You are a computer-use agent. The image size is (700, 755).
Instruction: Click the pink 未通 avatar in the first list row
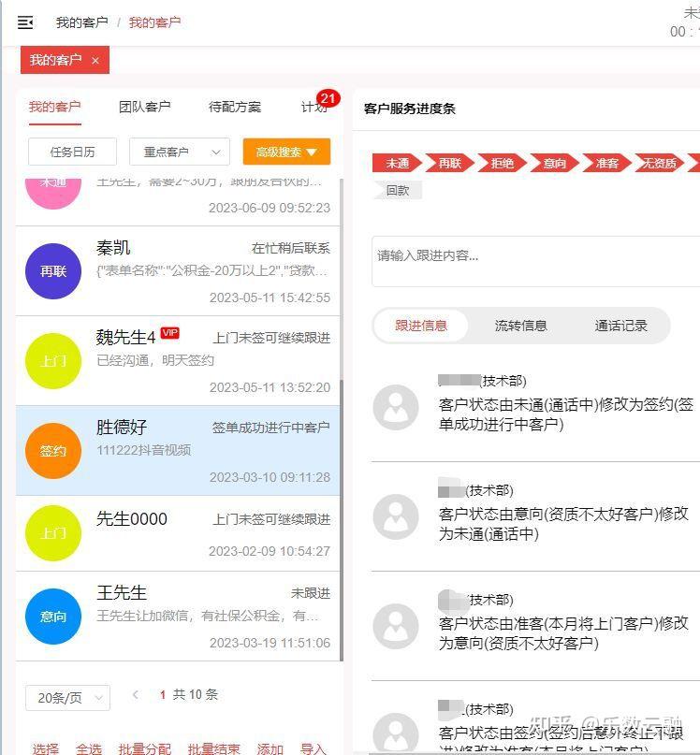click(x=53, y=193)
